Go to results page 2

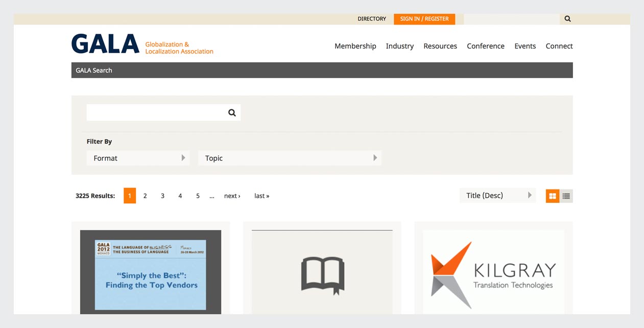[x=145, y=196]
